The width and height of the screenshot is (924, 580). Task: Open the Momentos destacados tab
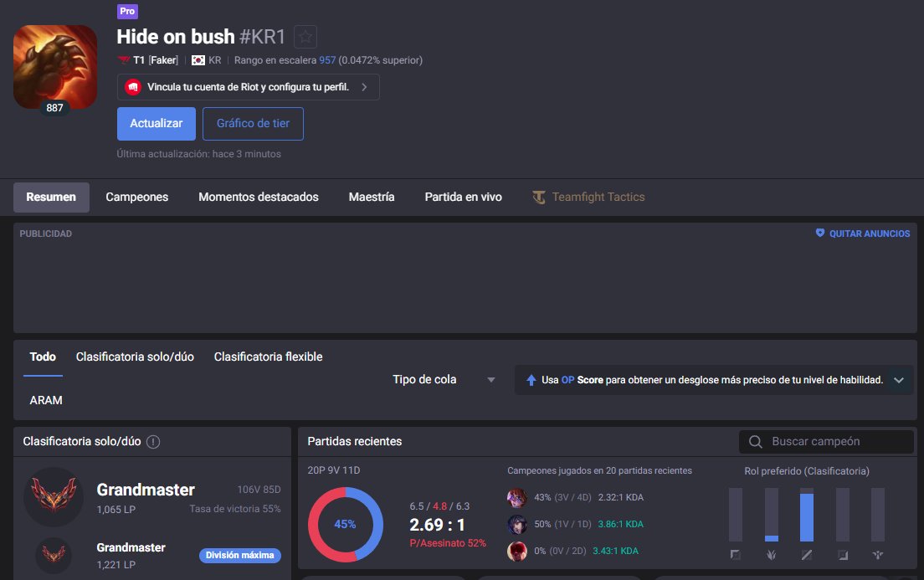pyautogui.click(x=258, y=198)
